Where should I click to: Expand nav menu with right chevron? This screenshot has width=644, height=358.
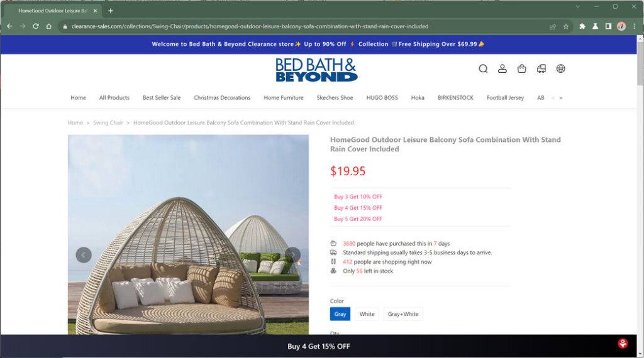pyautogui.click(x=560, y=98)
